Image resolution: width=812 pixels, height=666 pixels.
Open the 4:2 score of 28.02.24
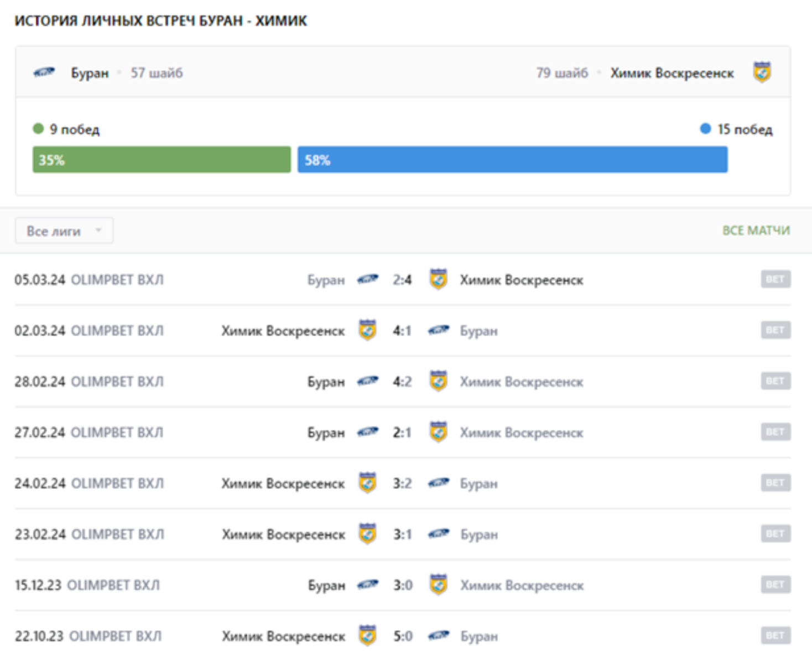402,382
